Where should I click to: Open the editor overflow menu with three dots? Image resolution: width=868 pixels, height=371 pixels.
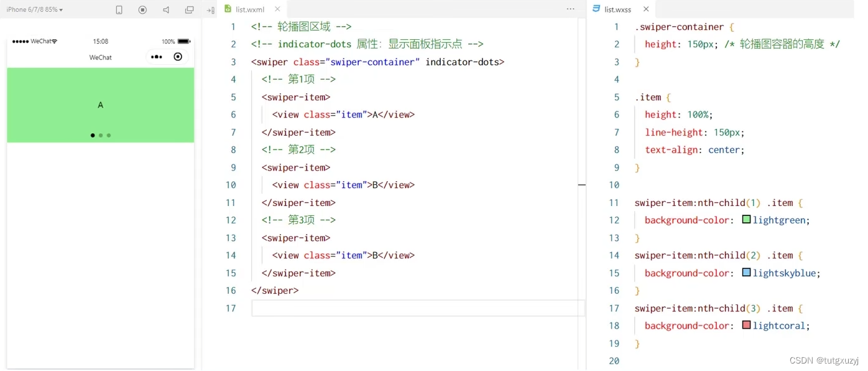[570, 9]
